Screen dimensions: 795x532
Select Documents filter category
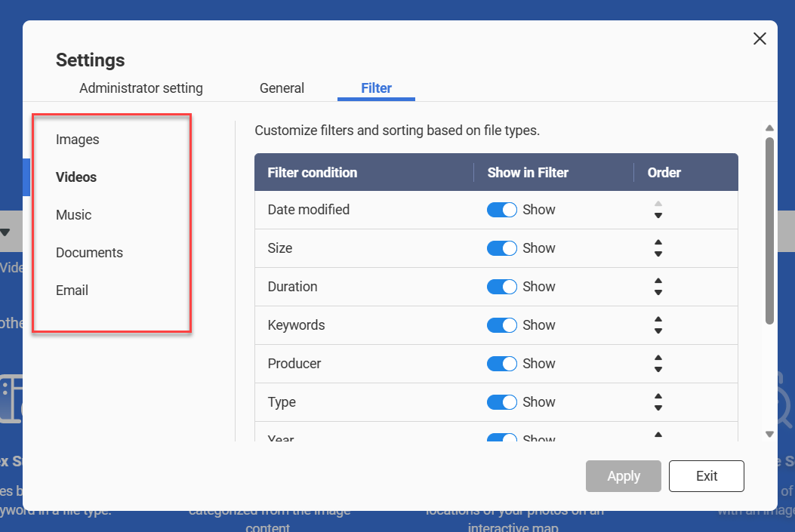pos(89,252)
